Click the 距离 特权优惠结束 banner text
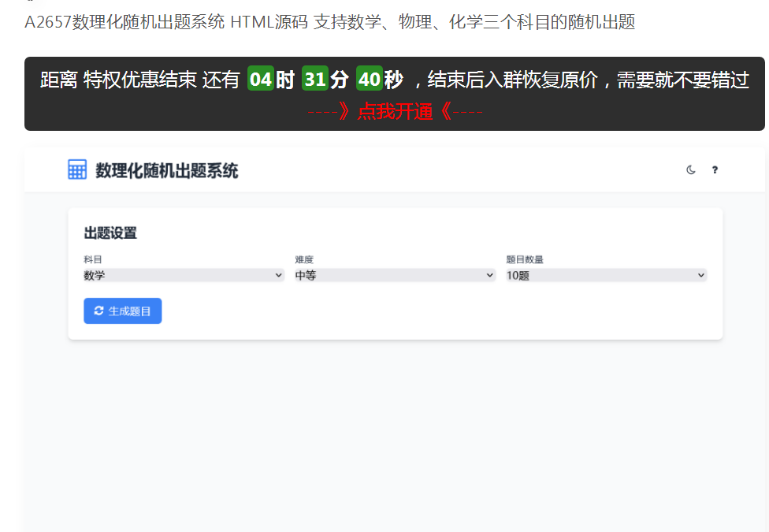This screenshot has width=769, height=532. [x=118, y=80]
